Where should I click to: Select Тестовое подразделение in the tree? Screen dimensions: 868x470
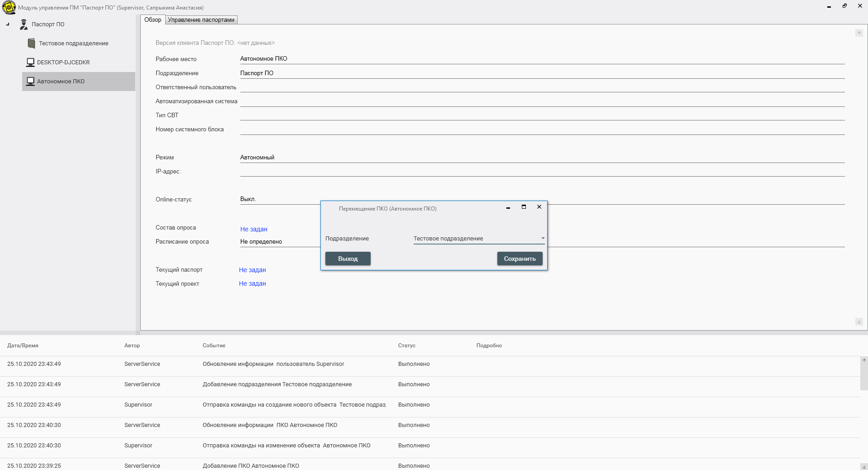pyautogui.click(x=73, y=43)
